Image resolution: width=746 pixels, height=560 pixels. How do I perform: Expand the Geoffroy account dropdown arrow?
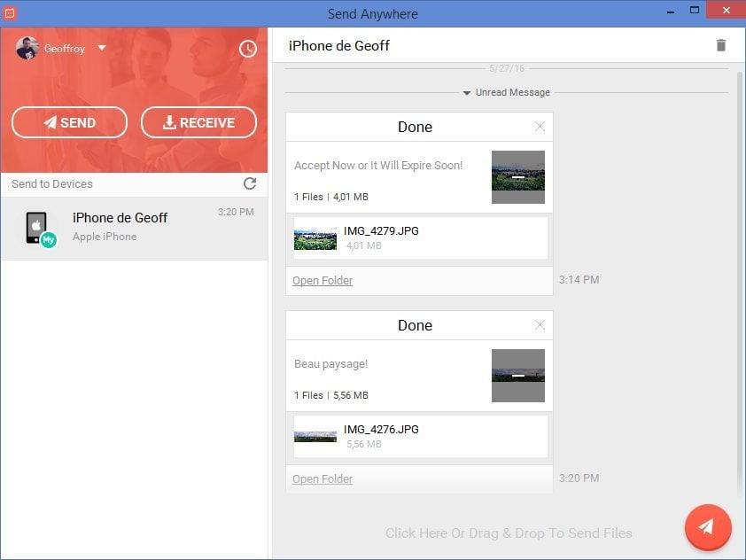click(x=102, y=48)
